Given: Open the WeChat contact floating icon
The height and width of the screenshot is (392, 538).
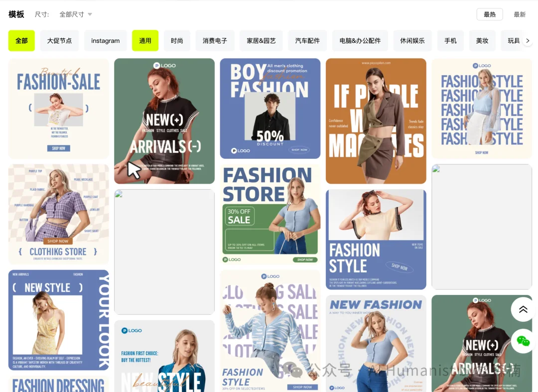Looking at the screenshot, I should coord(523,341).
